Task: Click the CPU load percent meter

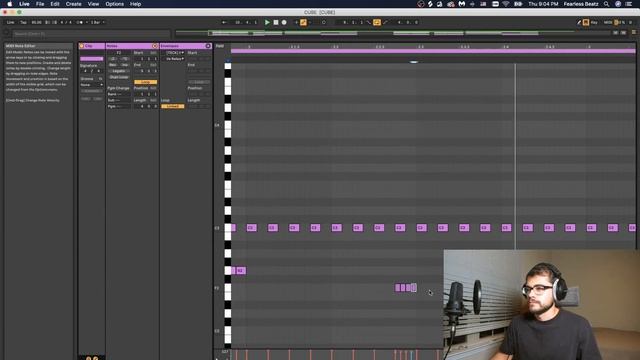Action: tap(620, 22)
